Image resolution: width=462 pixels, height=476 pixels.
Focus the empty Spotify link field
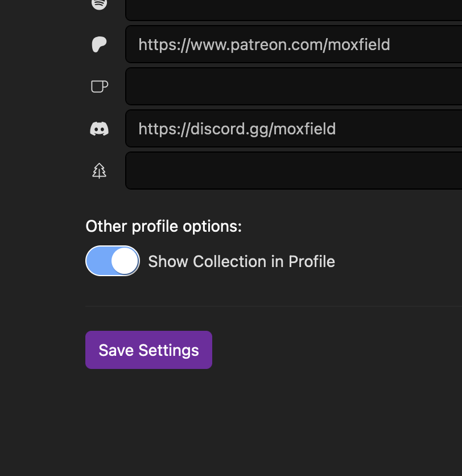click(294, 9)
